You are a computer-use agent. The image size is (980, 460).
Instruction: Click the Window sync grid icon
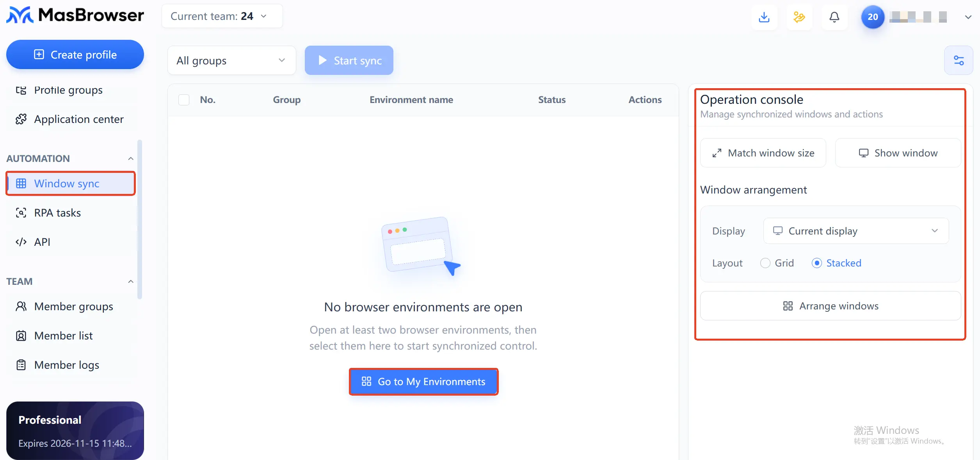21,183
